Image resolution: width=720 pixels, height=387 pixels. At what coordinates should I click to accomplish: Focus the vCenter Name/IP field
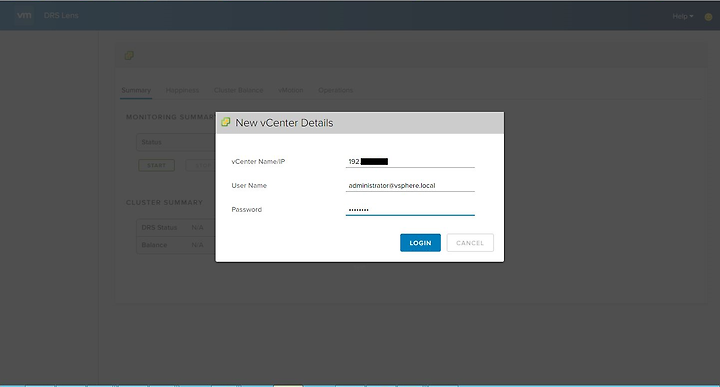(x=410, y=162)
